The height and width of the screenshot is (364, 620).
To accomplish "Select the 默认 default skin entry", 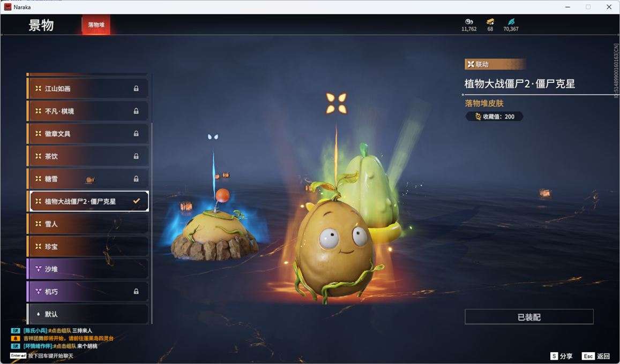I will tap(87, 314).
